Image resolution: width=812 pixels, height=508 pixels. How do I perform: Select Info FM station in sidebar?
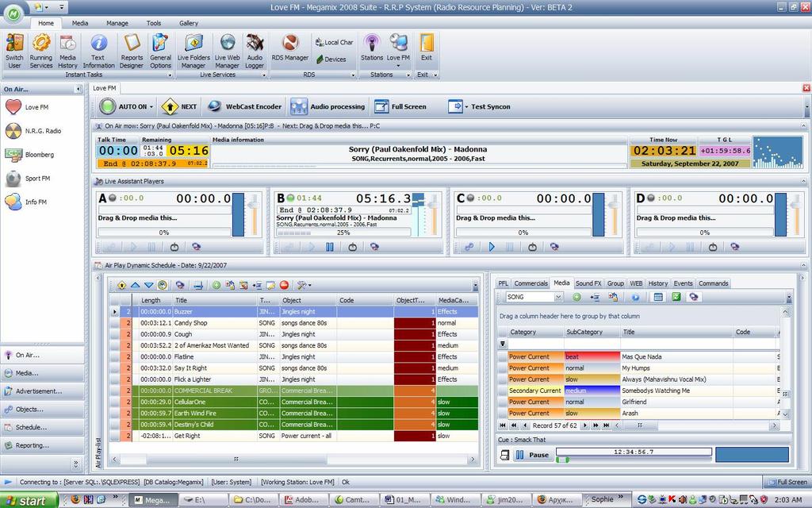[26, 202]
